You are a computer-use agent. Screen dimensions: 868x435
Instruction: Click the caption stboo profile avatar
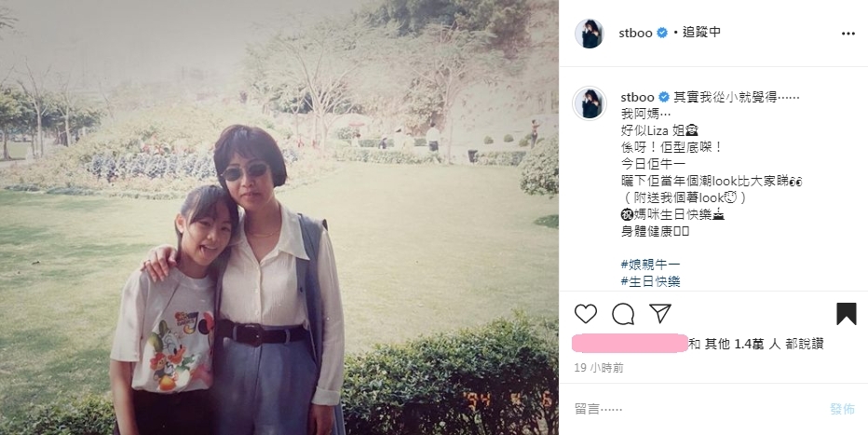coord(589,103)
